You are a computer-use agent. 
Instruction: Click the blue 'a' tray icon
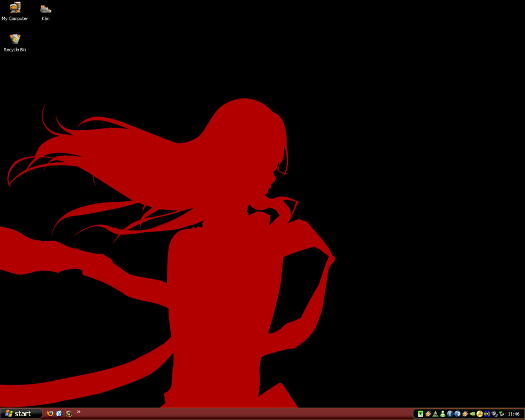point(458,414)
